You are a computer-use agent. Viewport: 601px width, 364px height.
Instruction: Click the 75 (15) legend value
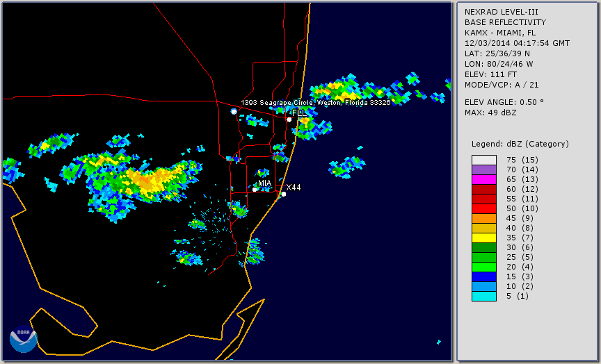(522, 160)
